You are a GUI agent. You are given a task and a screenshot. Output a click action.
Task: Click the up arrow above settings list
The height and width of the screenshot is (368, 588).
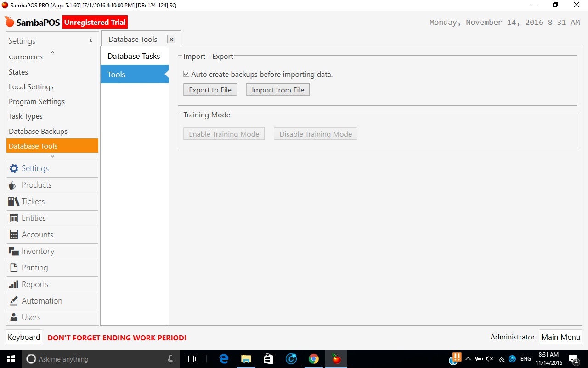(52, 52)
